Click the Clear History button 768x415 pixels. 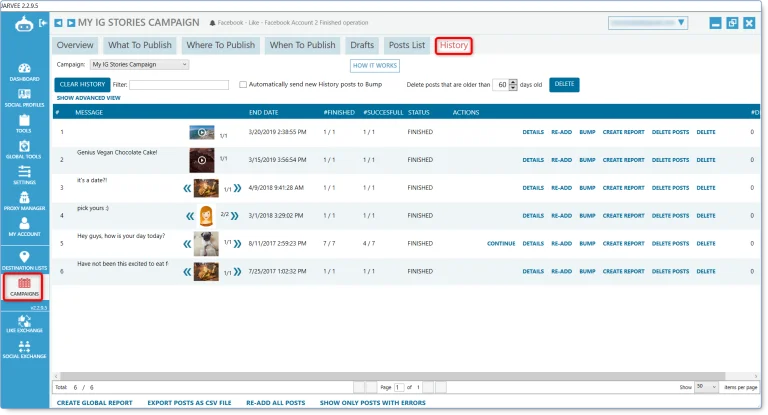[82, 85]
